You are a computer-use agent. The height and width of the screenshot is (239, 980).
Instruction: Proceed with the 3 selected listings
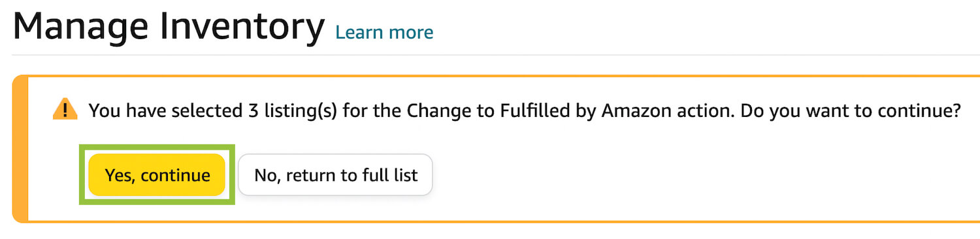coord(157,175)
